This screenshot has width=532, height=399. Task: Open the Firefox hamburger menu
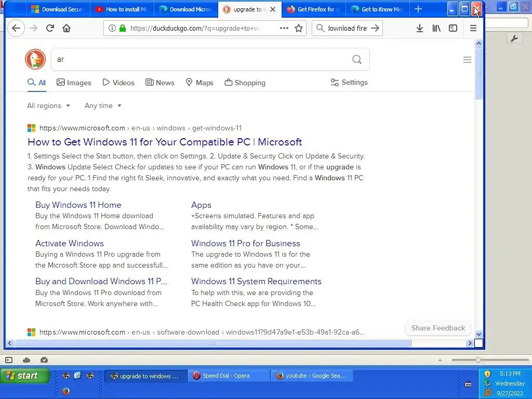pos(473,28)
